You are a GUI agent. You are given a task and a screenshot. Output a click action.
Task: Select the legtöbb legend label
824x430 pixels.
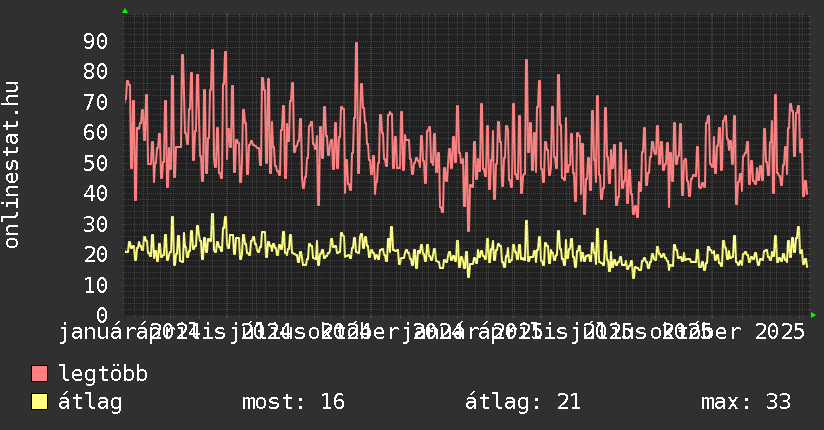point(104,374)
